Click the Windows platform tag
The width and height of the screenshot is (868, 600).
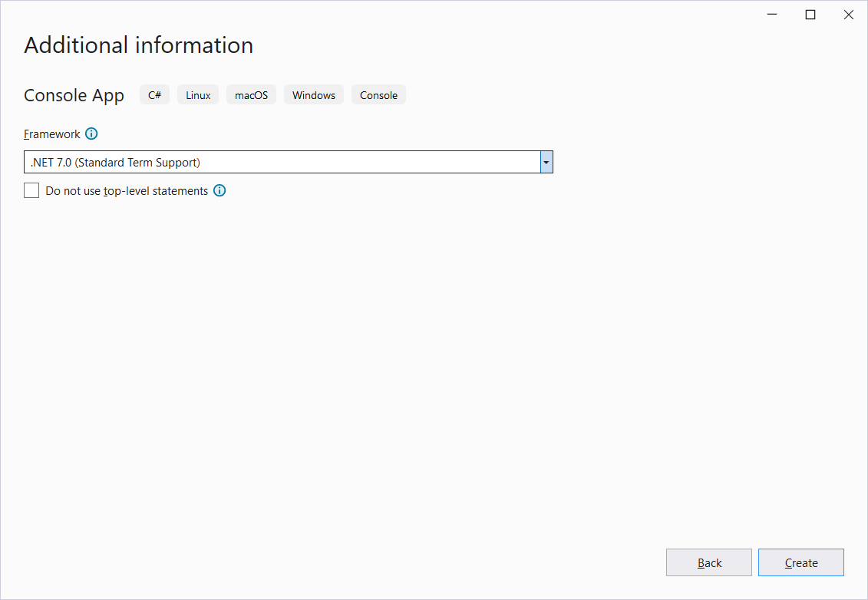click(313, 95)
